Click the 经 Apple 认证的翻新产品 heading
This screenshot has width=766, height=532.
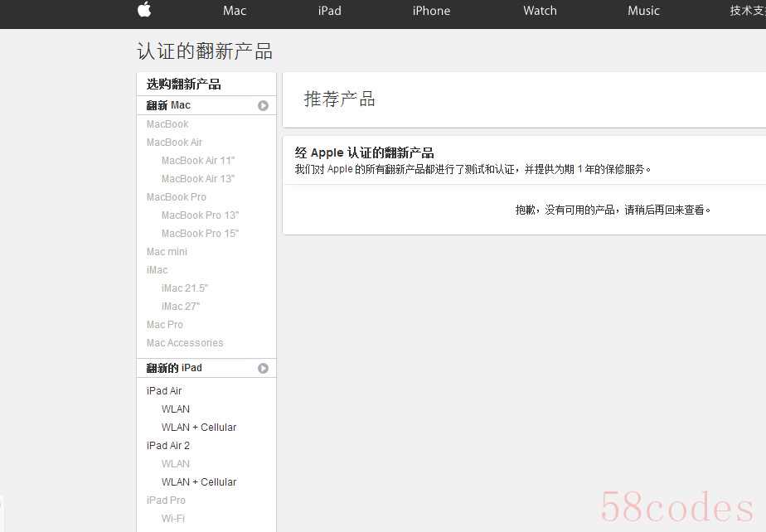[365, 153]
